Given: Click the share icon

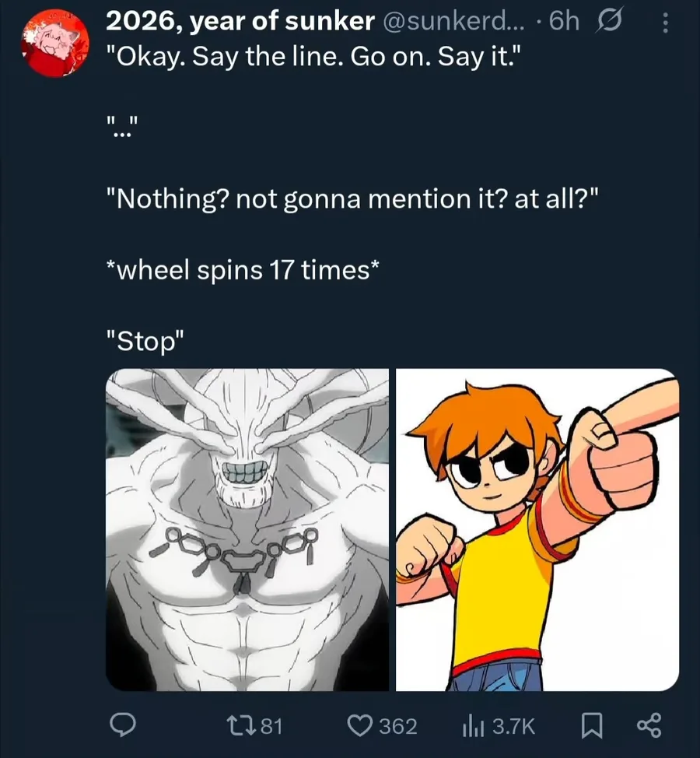Looking at the screenshot, I should coord(648,725).
